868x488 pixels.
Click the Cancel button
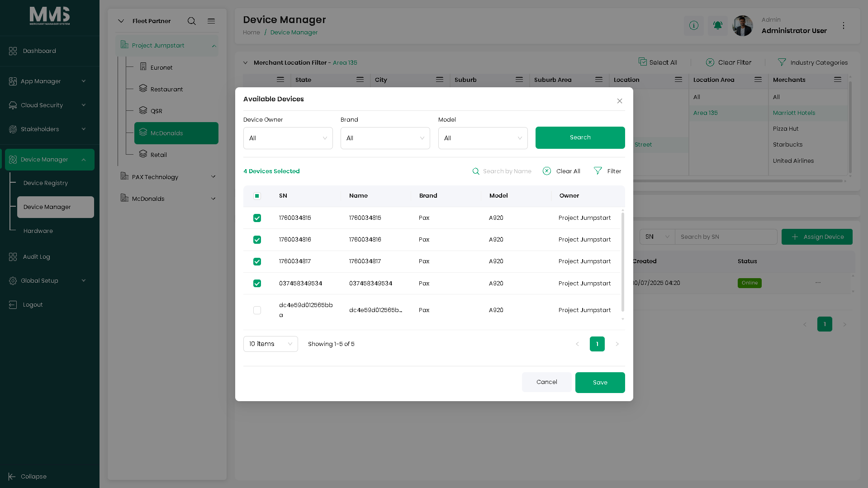pyautogui.click(x=546, y=382)
